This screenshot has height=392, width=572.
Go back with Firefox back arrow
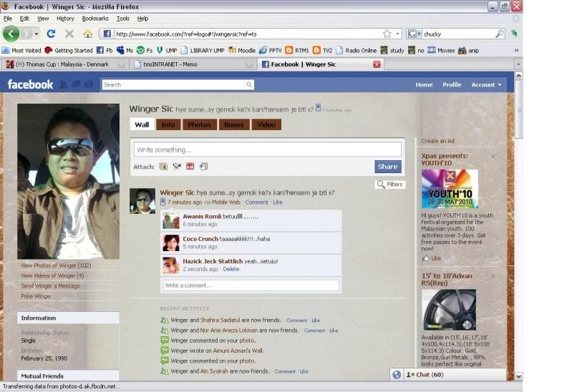11,34
